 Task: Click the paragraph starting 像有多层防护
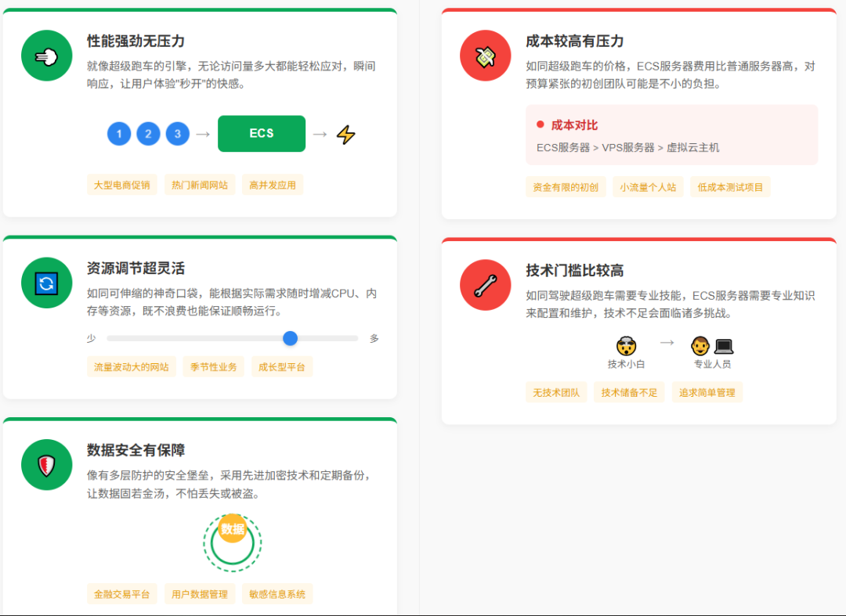click(229, 484)
